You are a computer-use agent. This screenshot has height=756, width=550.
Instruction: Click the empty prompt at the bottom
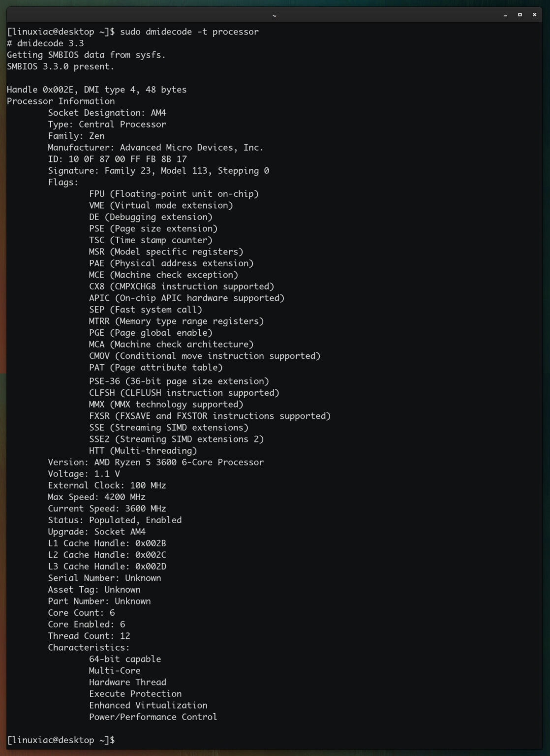pos(61,740)
